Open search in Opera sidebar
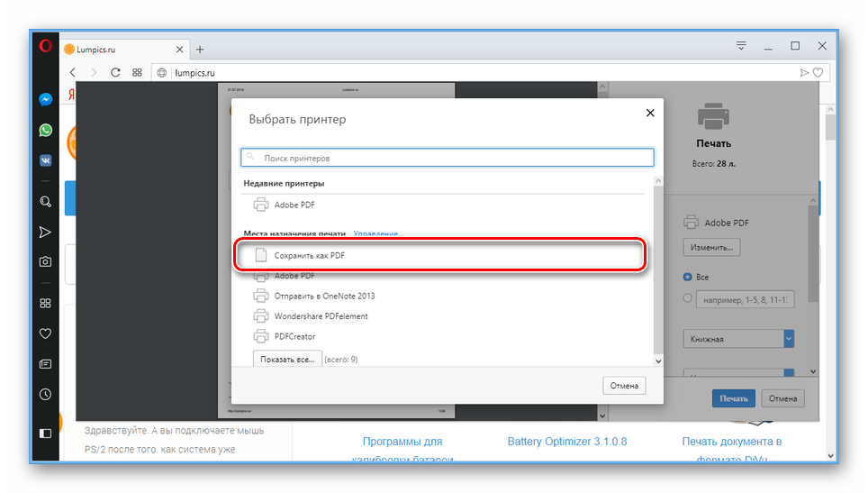This screenshot has width=868, height=493. [45, 202]
